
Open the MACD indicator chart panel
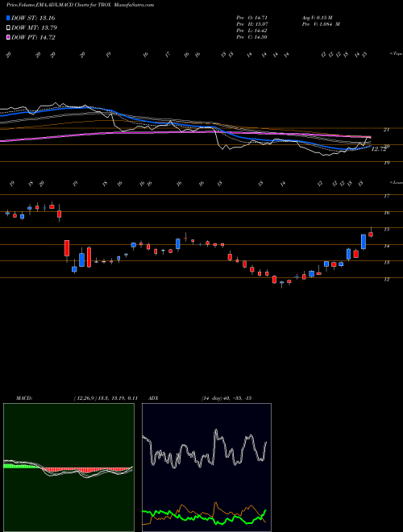click(69, 468)
